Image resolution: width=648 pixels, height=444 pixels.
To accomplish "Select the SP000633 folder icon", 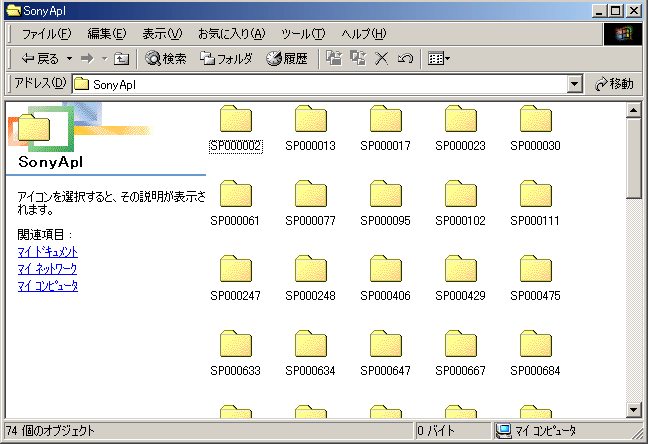I will click(x=236, y=344).
